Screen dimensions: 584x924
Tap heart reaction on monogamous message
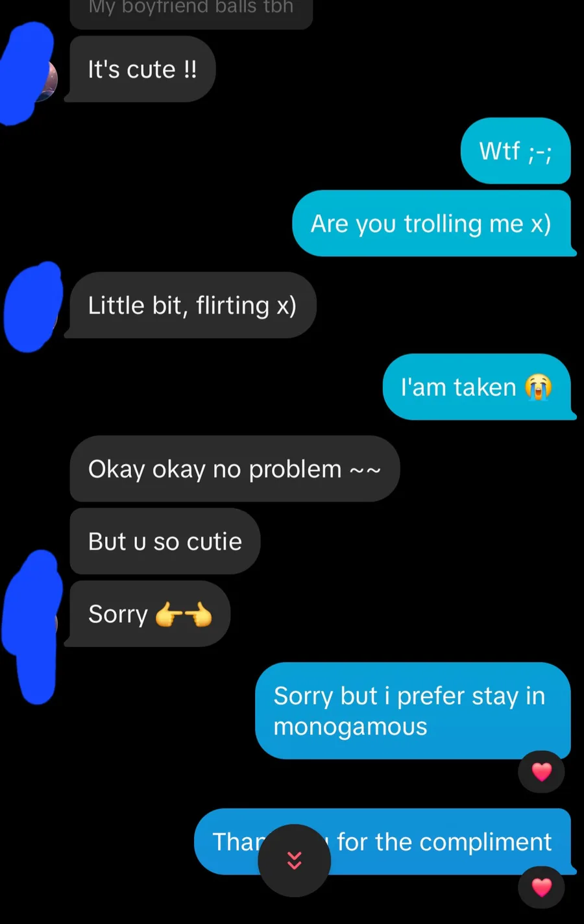pyautogui.click(x=541, y=772)
